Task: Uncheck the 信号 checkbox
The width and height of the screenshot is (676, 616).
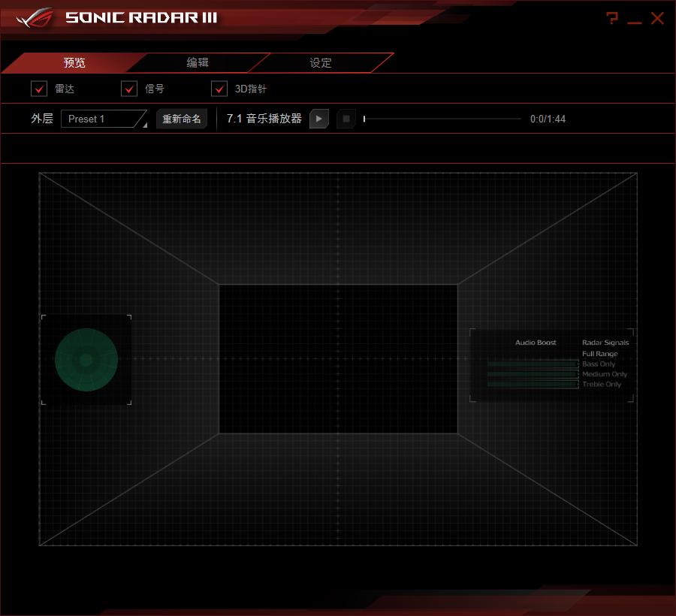Action: [129, 89]
